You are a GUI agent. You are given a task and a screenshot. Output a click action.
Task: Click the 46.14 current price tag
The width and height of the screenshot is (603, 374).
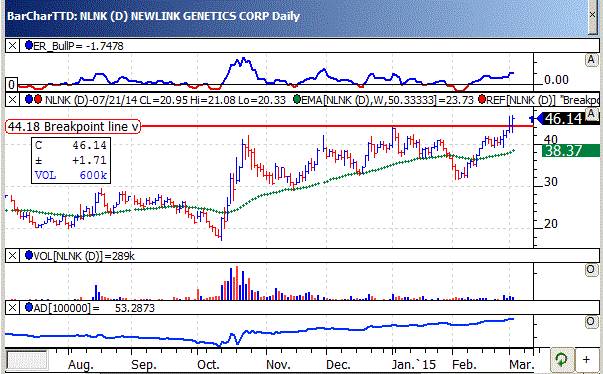click(x=567, y=119)
